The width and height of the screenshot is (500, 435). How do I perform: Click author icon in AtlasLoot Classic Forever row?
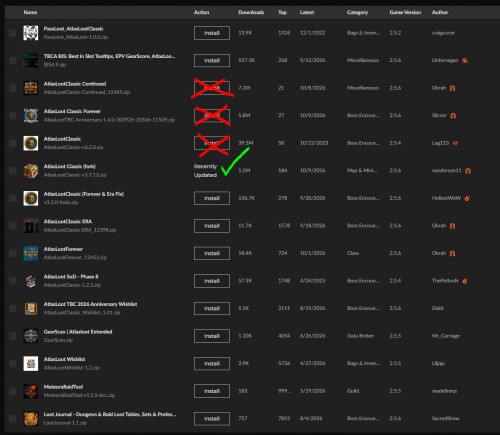(453, 116)
